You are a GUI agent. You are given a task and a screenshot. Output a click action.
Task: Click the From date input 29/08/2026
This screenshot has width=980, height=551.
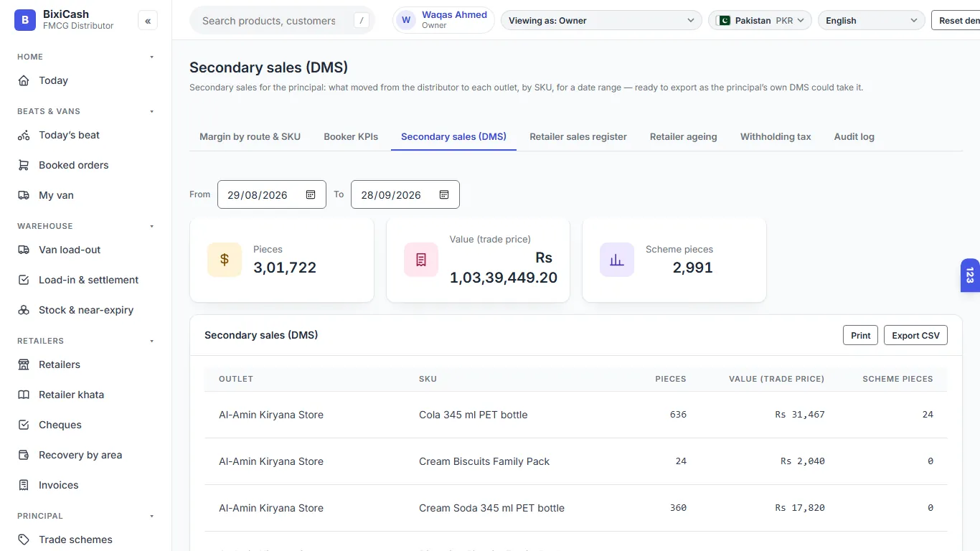[x=272, y=194]
